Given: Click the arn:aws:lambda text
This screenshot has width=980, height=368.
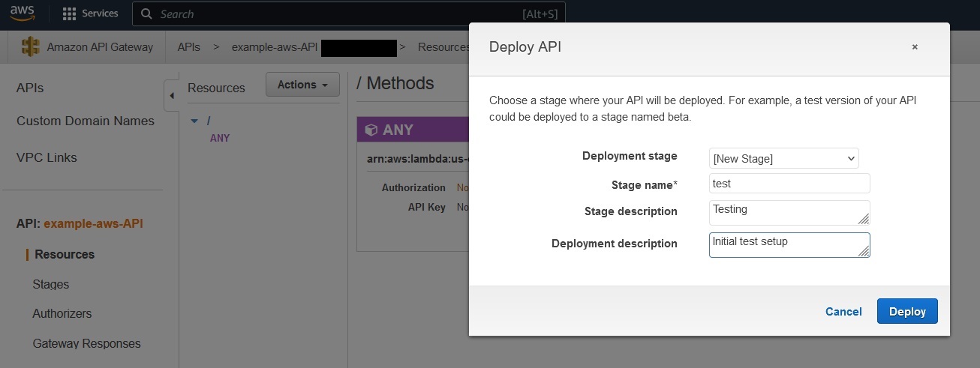Looking at the screenshot, I should [x=417, y=159].
